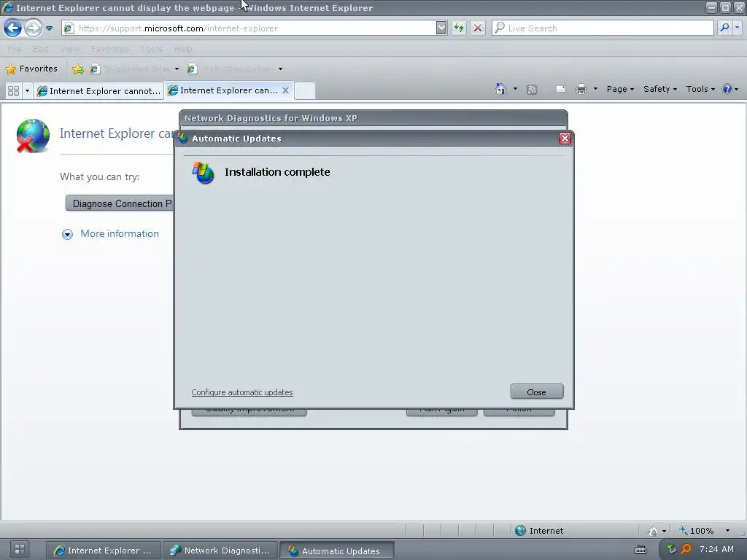Click the More information link
747x560 pixels.
pos(120,234)
